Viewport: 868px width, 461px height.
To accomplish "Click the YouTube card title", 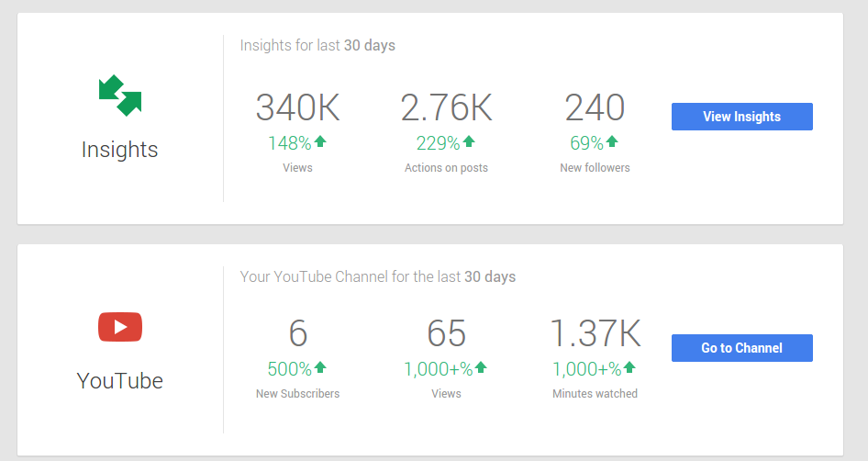I will coord(119,381).
